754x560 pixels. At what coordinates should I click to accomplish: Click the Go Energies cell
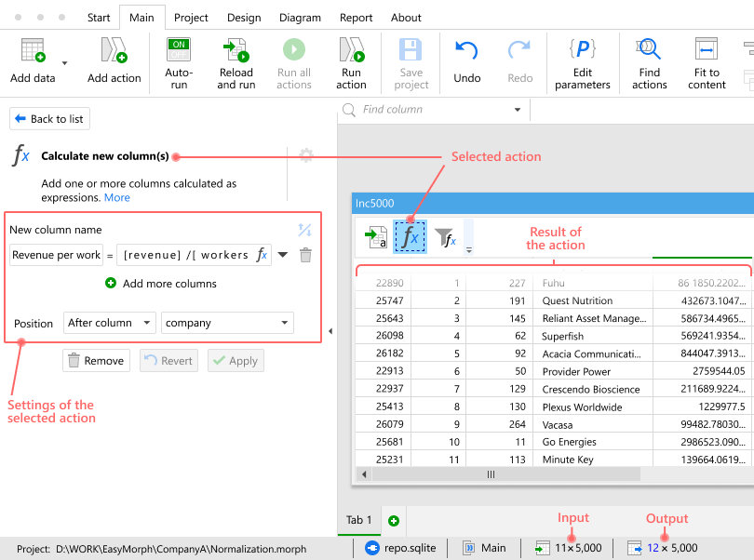[x=592, y=442]
